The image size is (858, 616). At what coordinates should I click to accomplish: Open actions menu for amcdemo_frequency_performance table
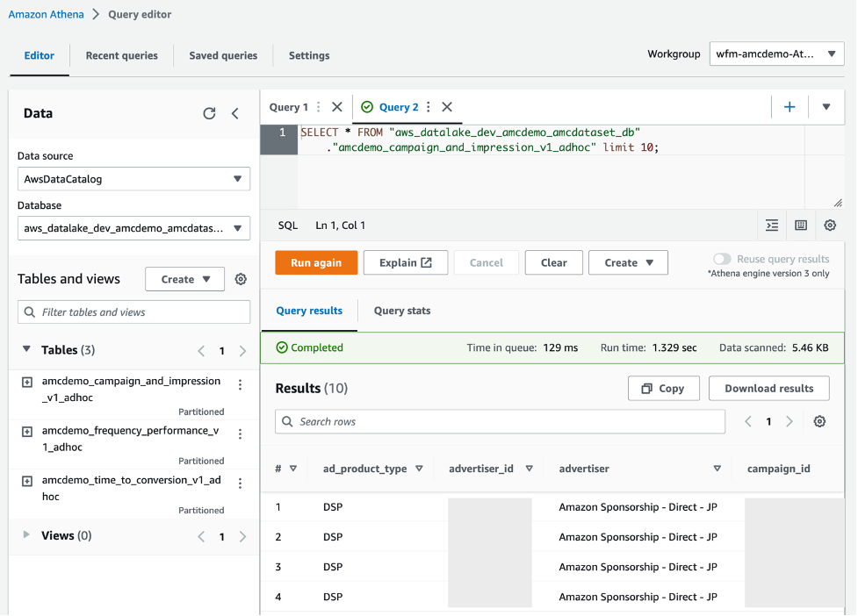point(241,433)
